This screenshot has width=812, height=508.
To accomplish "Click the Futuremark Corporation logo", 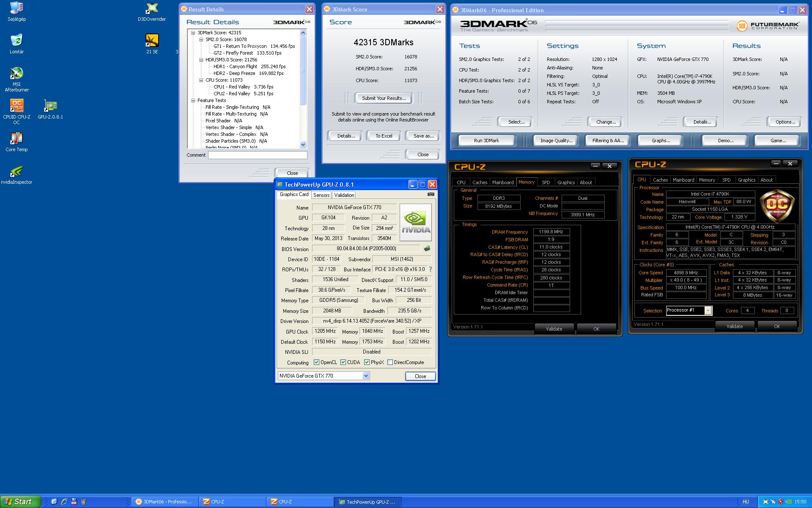I will coord(768,26).
